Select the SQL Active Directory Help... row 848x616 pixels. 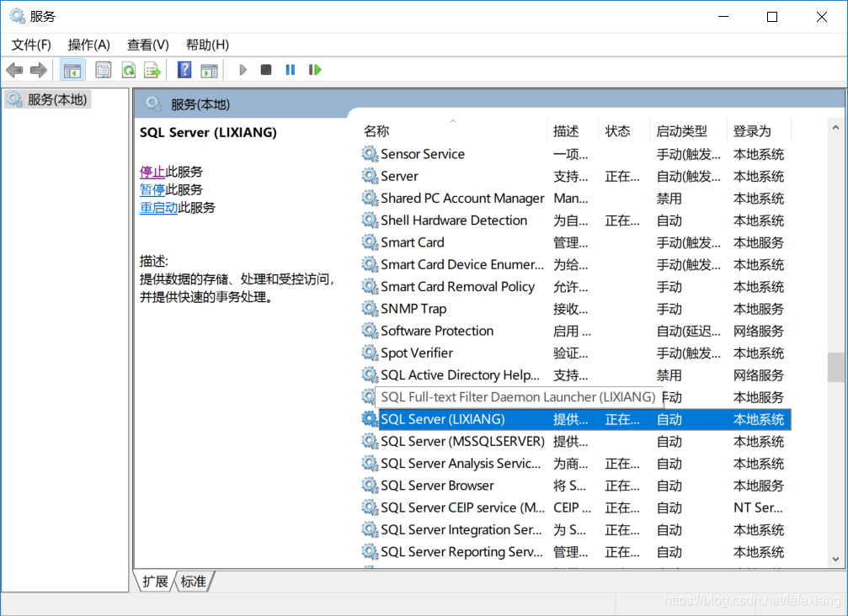tap(576, 375)
